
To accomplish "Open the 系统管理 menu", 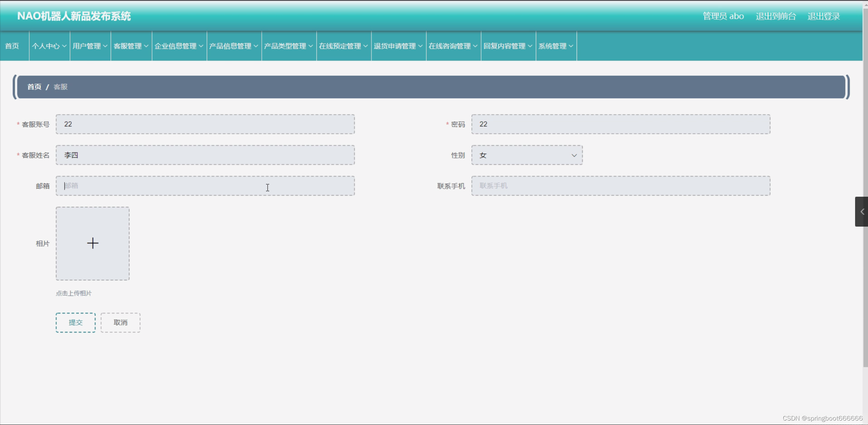I will click(556, 46).
